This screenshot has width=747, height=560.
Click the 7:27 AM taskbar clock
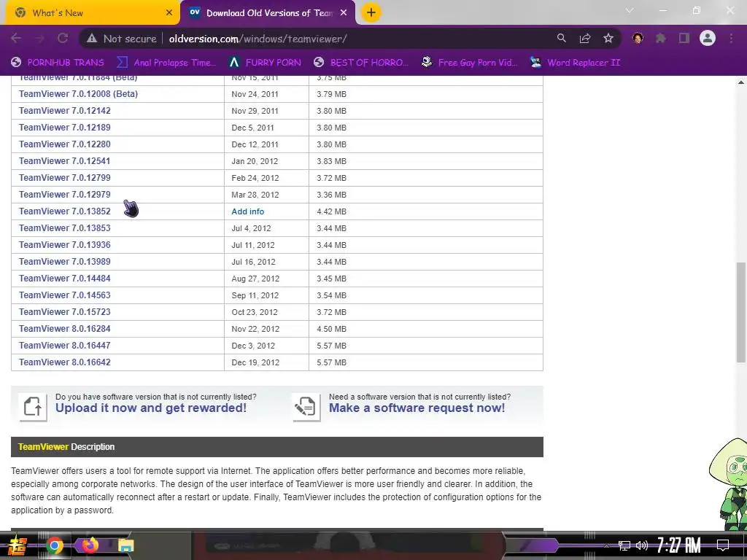(x=679, y=545)
